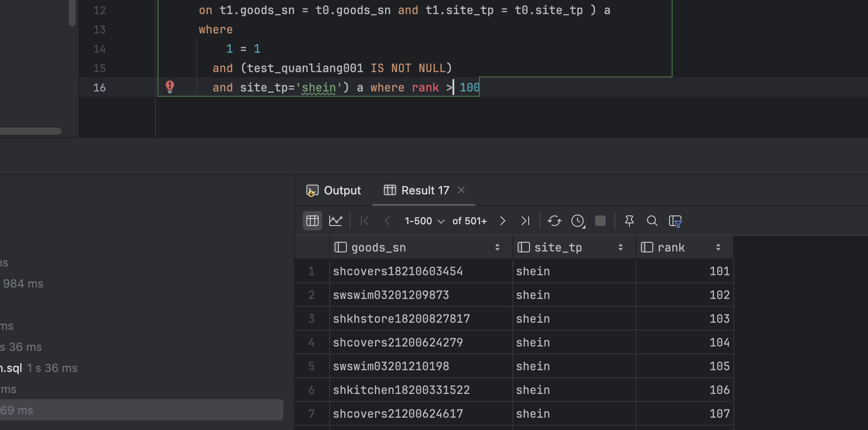
Task: Click row number 2 in result grid
Action: (x=312, y=295)
